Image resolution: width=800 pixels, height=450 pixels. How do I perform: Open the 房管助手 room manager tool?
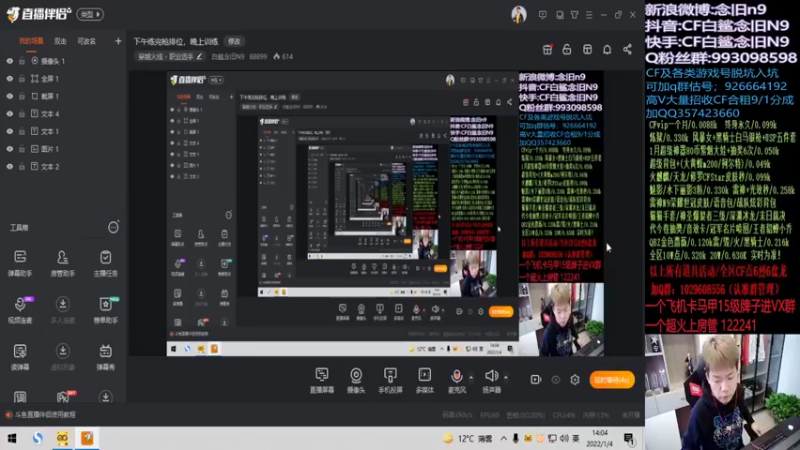pyautogui.click(x=63, y=263)
